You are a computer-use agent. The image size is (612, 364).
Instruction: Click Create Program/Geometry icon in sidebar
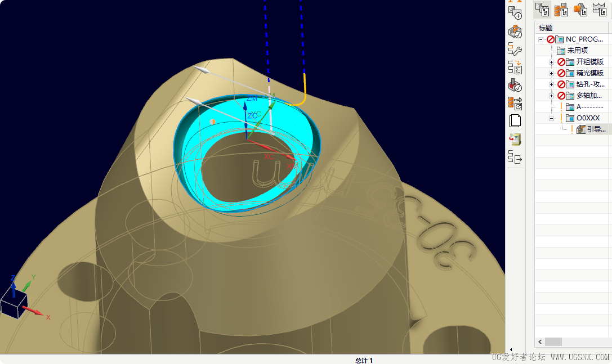pos(515,13)
